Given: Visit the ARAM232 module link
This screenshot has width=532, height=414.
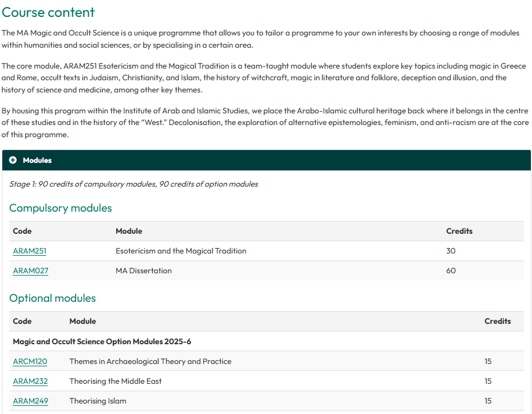Looking at the screenshot, I should (x=30, y=381).
